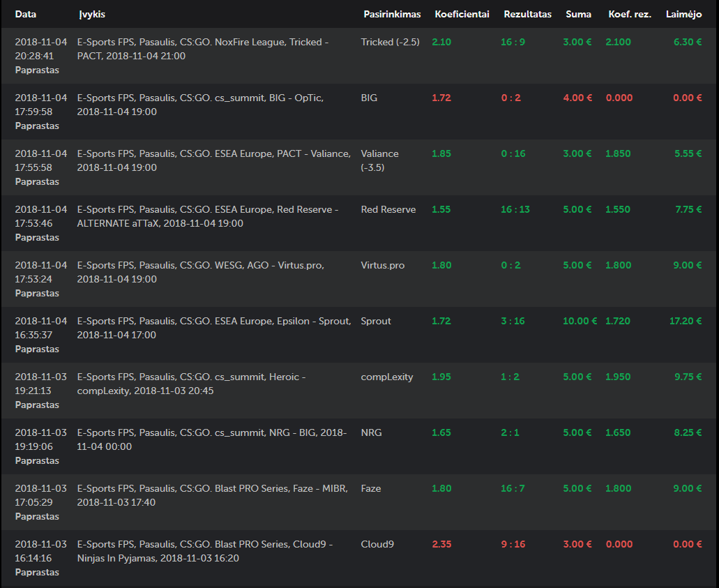Select the Tricked - PACT NoxFire League event
Viewport: 719px width, 588px height.
click(203, 49)
